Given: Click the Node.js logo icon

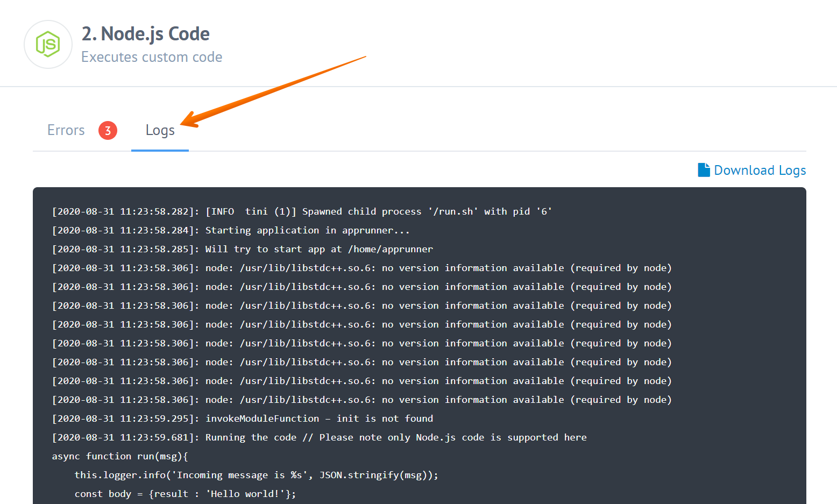Looking at the screenshot, I should 48,44.
